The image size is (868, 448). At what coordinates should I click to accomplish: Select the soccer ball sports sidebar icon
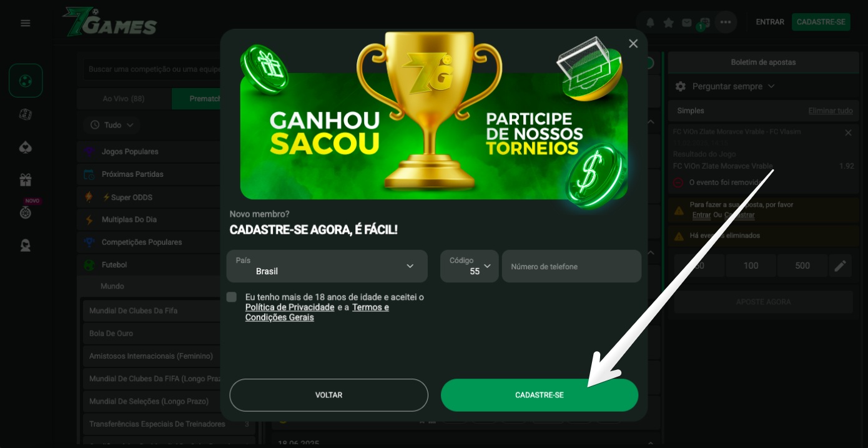pos(26,81)
